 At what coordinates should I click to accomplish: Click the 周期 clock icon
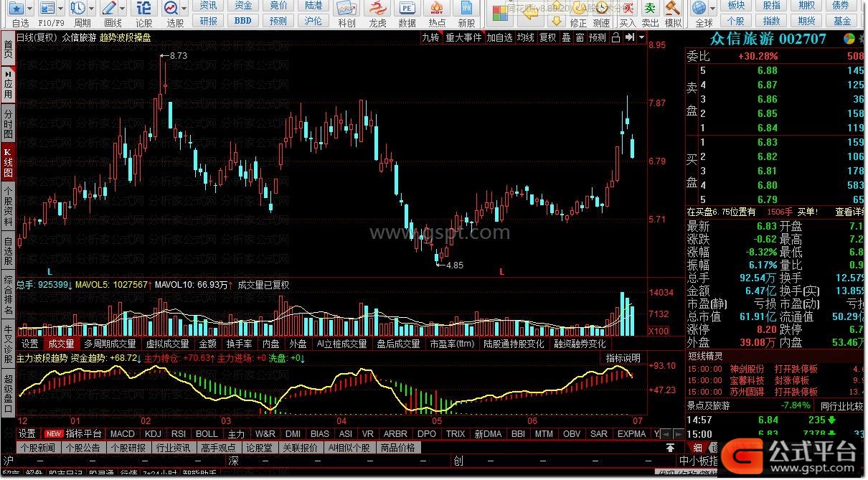coord(79,8)
